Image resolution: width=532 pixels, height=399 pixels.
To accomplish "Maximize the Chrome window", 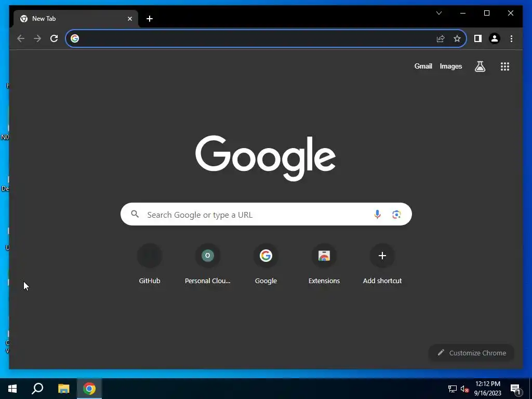I will pos(486,13).
